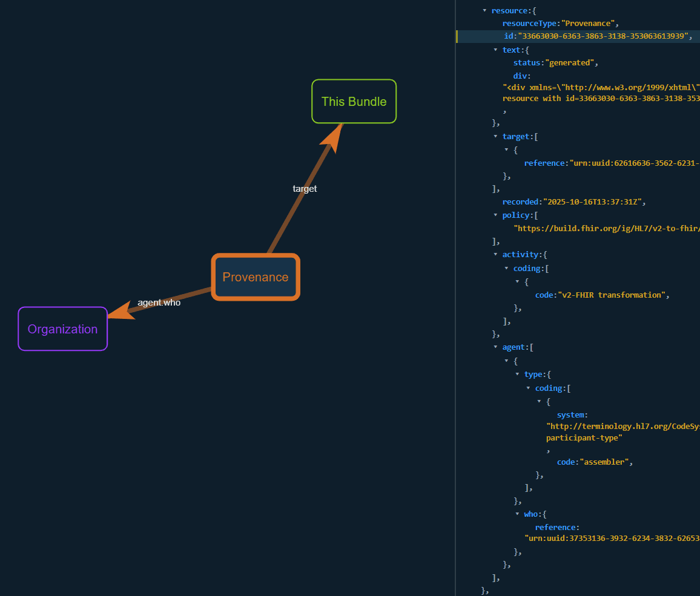
Task: Collapse the agent type object
Action: tap(517, 374)
